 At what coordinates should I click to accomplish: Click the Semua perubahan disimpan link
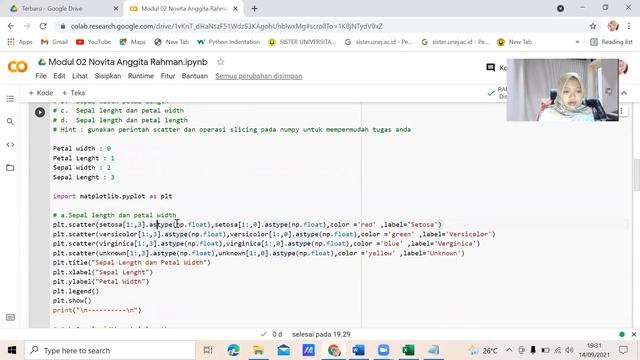259,76
